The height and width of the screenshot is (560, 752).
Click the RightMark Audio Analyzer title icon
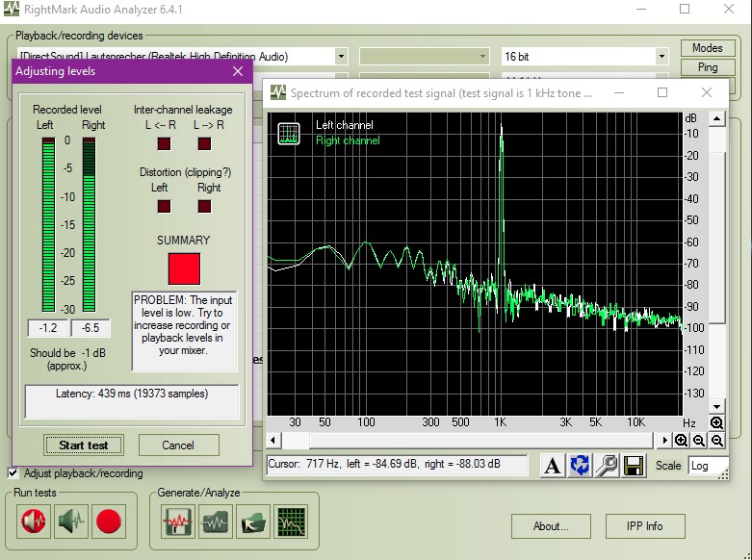(11, 9)
